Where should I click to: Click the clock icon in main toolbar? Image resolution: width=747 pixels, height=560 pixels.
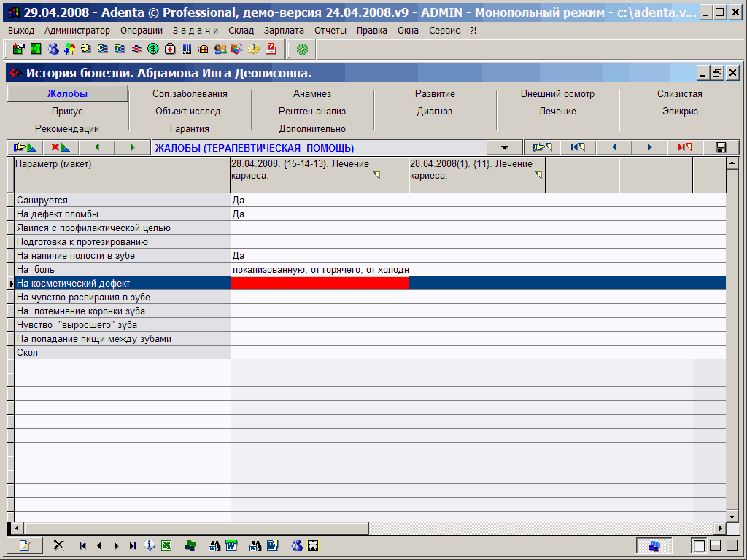click(86, 49)
